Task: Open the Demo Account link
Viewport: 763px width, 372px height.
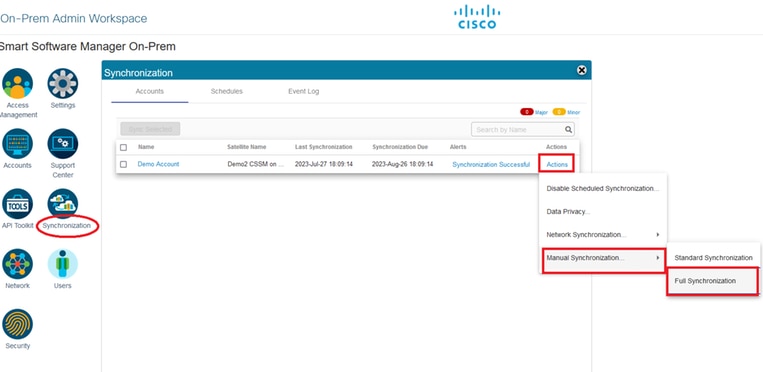Action: point(158,164)
